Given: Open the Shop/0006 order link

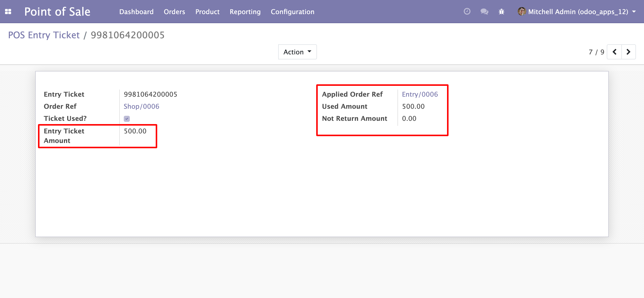Looking at the screenshot, I should coord(141,106).
